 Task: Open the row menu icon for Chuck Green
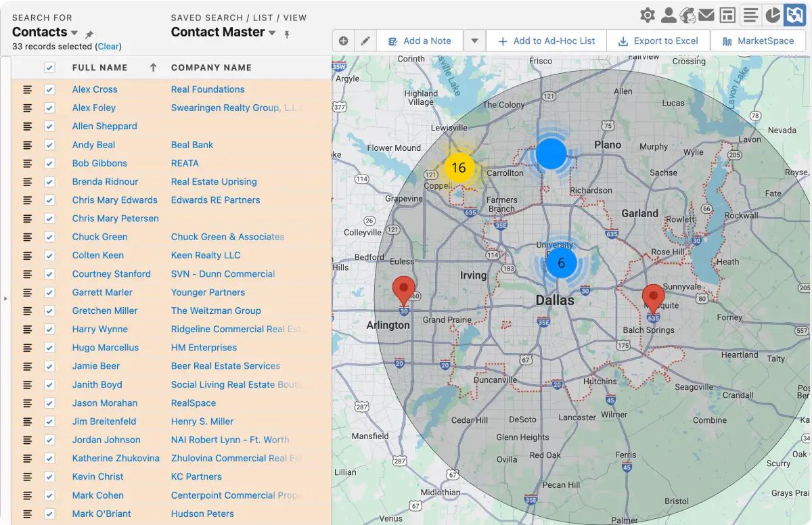coord(28,237)
